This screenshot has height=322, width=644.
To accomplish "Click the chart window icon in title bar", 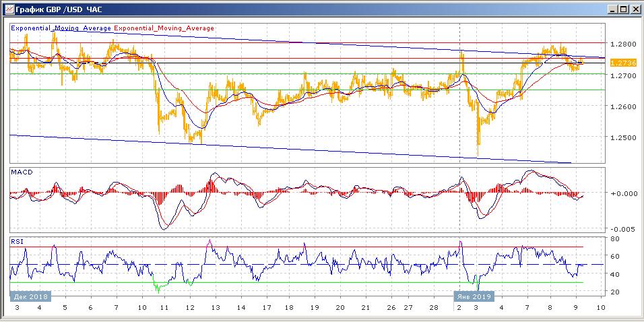I will [x=8, y=9].
